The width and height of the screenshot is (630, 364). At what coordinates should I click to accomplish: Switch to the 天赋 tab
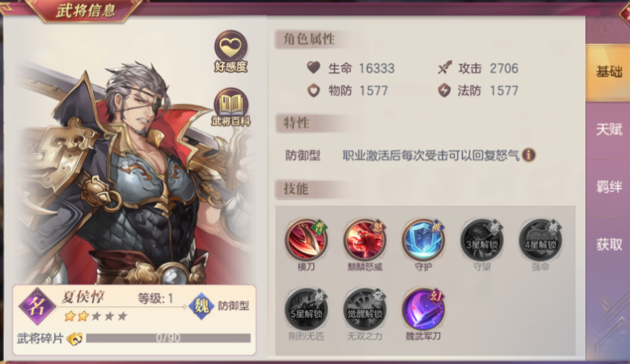pyautogui.click(x=608, y=130)
